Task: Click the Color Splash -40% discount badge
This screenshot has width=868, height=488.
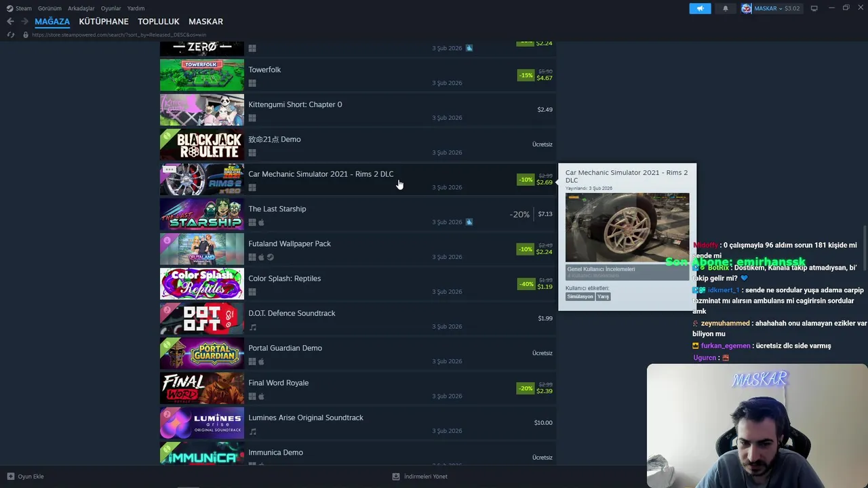Action: tap(526, 284)
